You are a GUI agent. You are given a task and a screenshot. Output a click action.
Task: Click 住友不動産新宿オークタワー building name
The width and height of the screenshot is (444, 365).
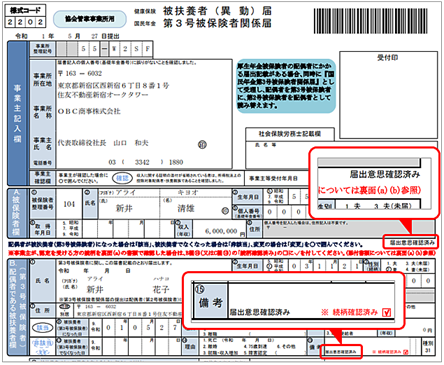coord(103,95)
